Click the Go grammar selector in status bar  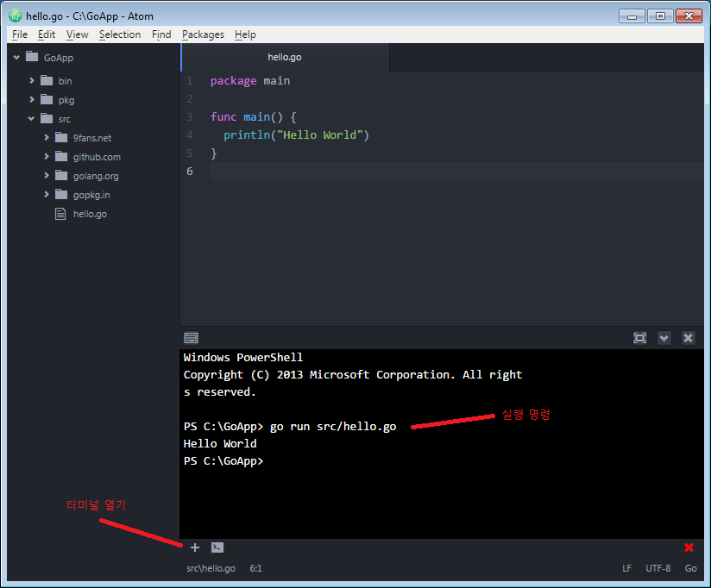click(x=690, y=569)
